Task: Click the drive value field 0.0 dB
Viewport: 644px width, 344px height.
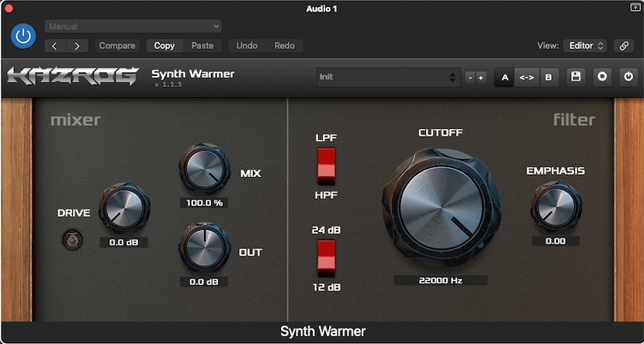Action: pyautogui.click(x=123, y=242)
